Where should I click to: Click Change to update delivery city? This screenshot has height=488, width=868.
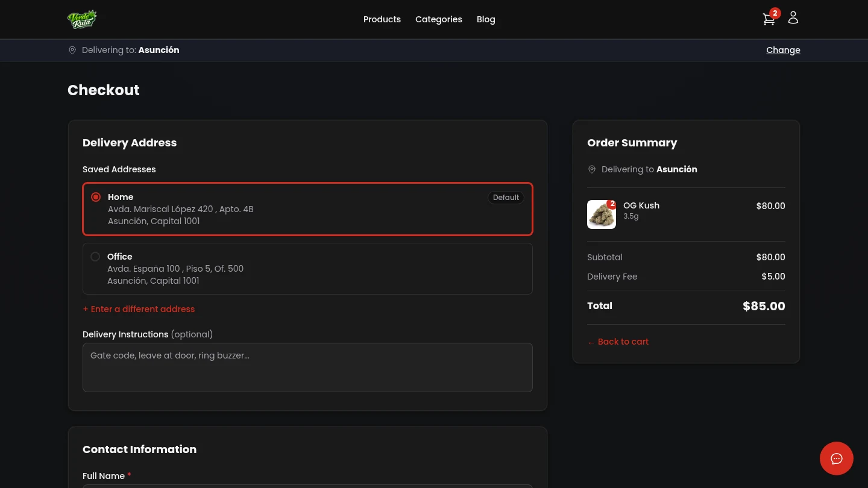tap(783, 50)
